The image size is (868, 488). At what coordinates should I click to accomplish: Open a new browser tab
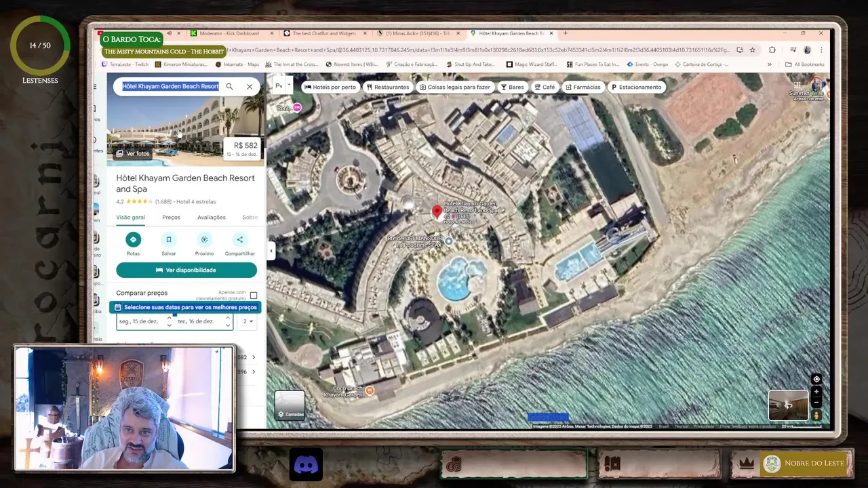coord(565,33)
